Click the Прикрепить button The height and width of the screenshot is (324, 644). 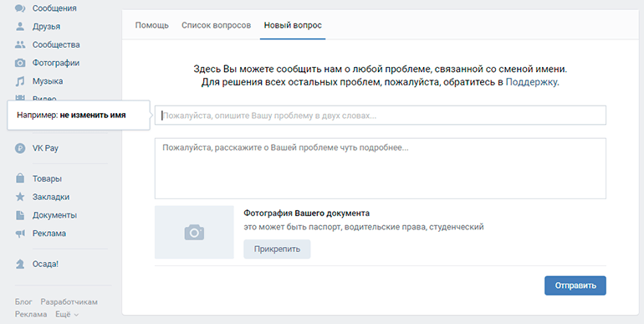[277, 249]
